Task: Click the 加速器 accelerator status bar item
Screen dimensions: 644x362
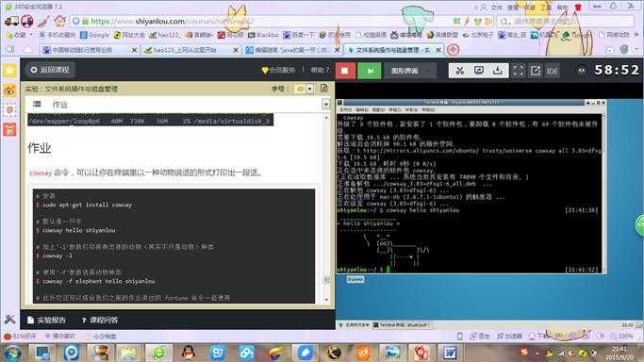Action: [510, 337]
